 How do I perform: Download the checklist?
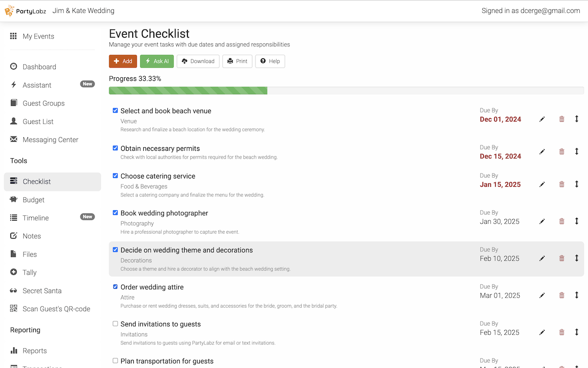pos(198,61)
